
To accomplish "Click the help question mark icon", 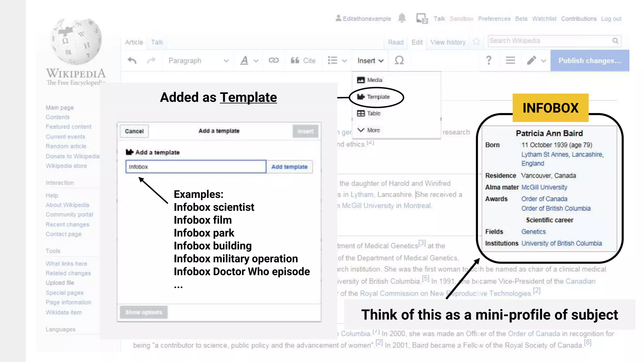I will 489,60.
